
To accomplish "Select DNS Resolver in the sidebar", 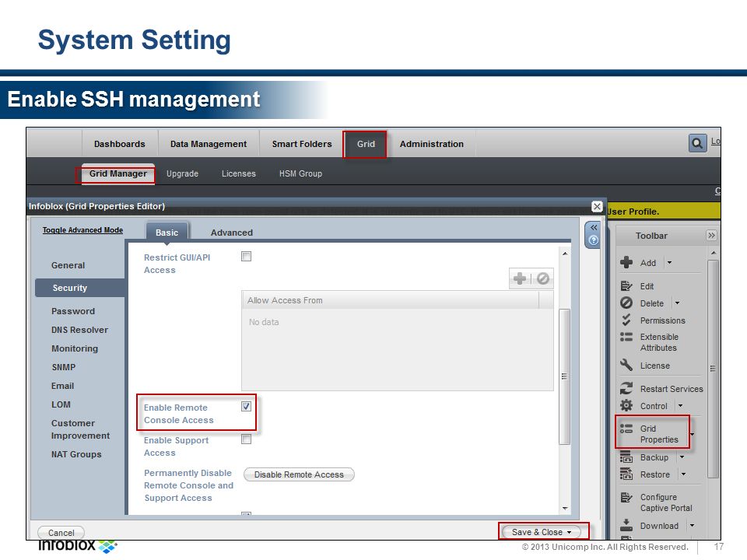I will (x=79, y=330).
